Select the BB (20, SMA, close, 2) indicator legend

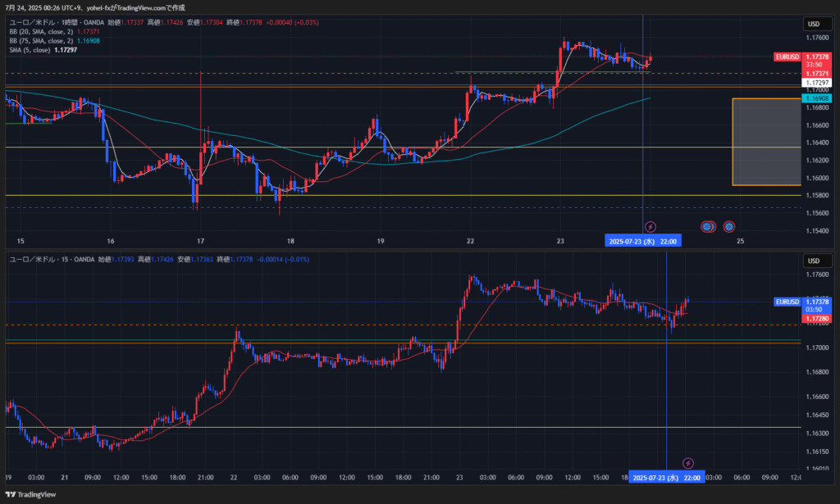[39, 31]
